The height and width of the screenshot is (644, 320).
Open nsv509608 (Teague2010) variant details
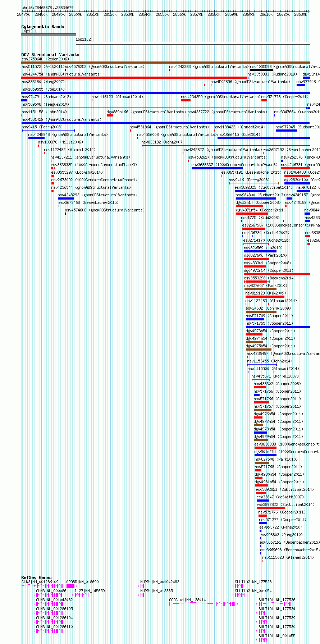(45, 104)
